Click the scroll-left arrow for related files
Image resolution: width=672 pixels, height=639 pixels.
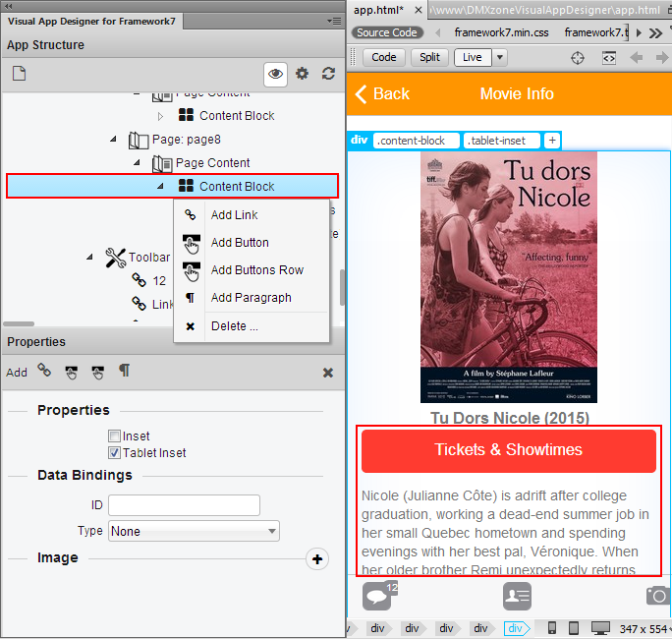tap(437, 32)
